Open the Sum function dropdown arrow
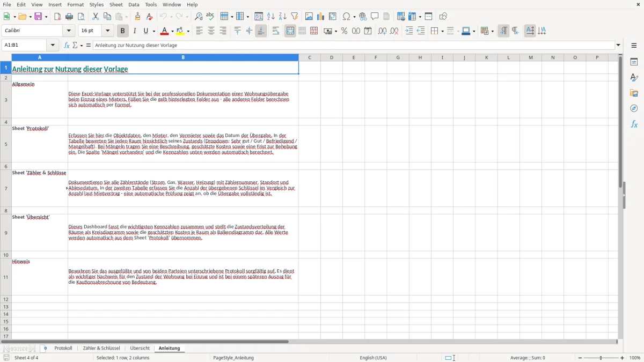 (x=82, y=46)
